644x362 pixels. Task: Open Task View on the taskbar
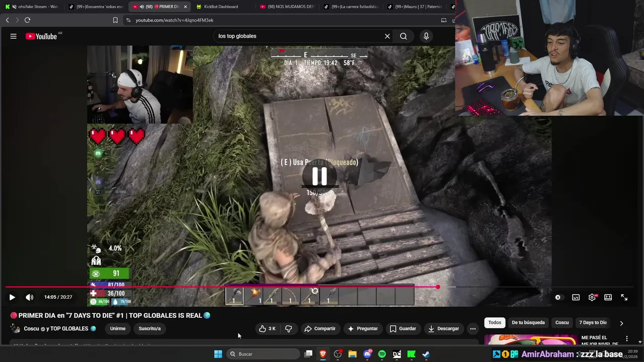pos(308,354)
